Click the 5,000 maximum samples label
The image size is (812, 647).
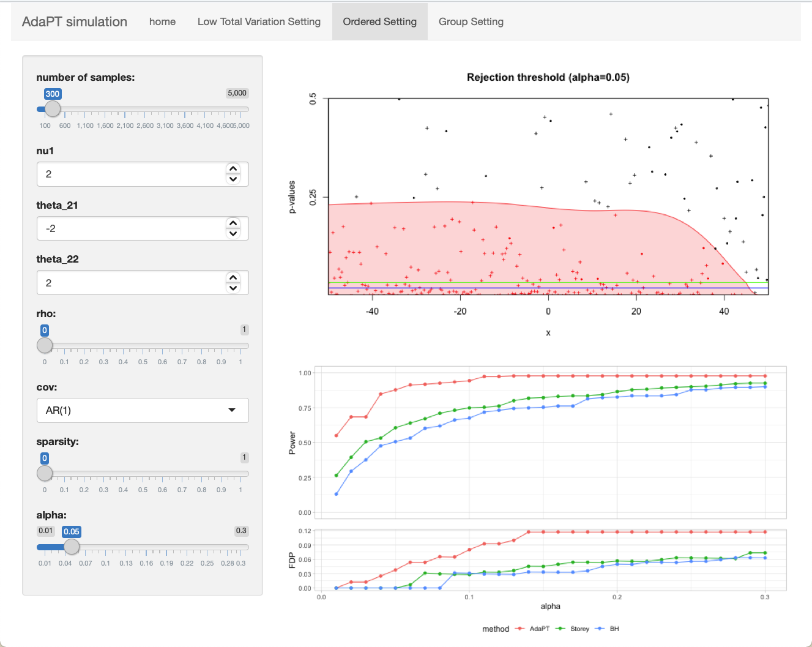237,93
